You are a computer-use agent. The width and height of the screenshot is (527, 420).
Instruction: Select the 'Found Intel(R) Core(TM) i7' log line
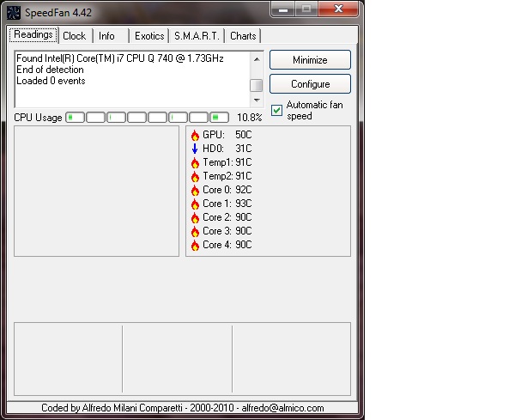(x=120, y=58)
